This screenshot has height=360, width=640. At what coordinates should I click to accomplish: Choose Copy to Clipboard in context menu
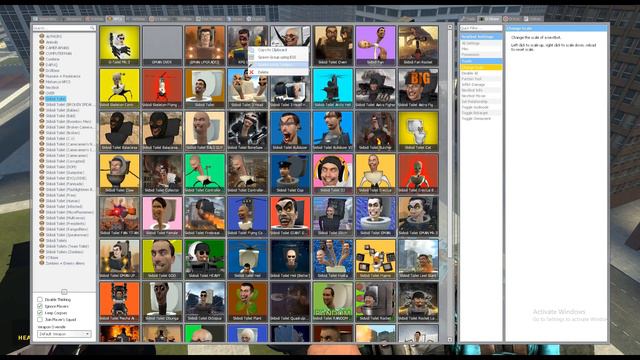(278, 50)
